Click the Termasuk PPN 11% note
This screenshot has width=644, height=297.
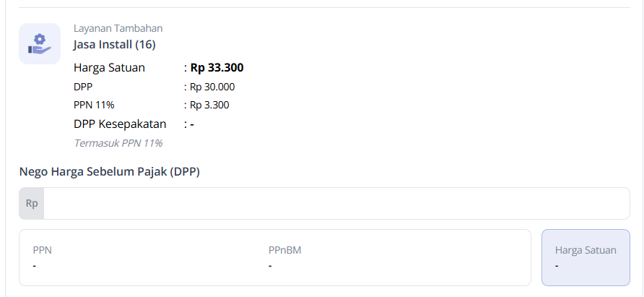coord(118,143)
